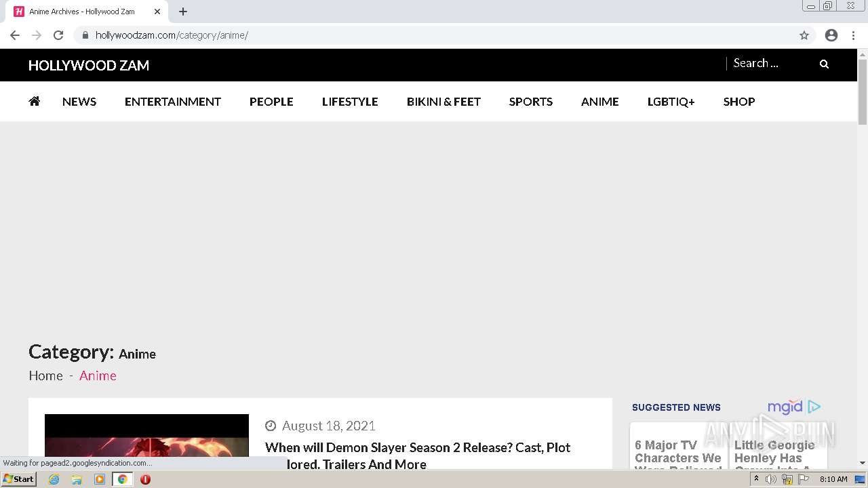Open the SHOP menu item
The image size is (868, 488).
point(739,102)
